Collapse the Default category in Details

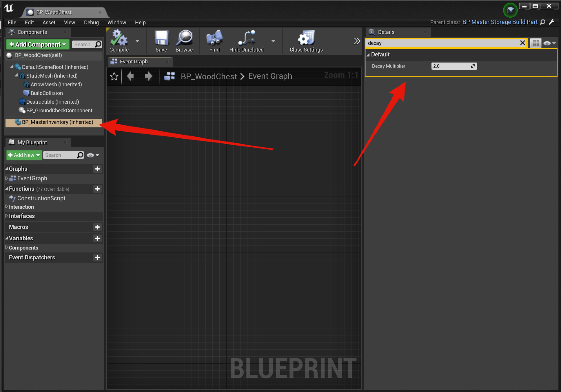tap(368, 55)
